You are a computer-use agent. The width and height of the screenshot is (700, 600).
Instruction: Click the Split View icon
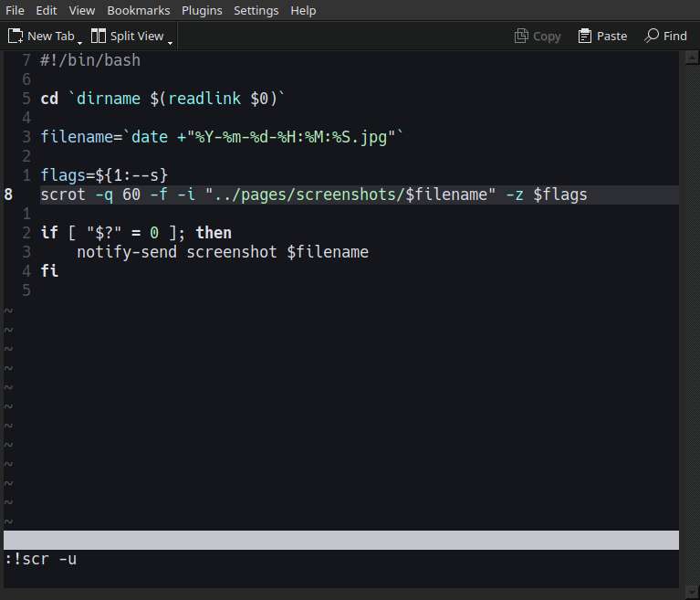pos(99,36)
